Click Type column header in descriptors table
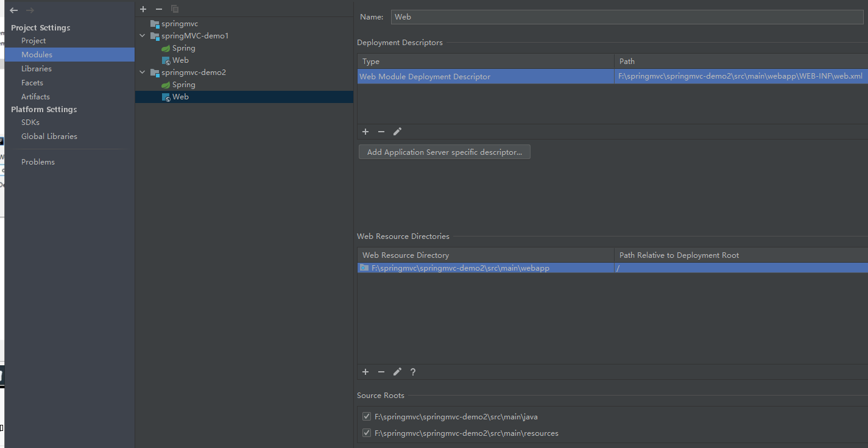Screen dimensions: 868x448 coord(486,62)
